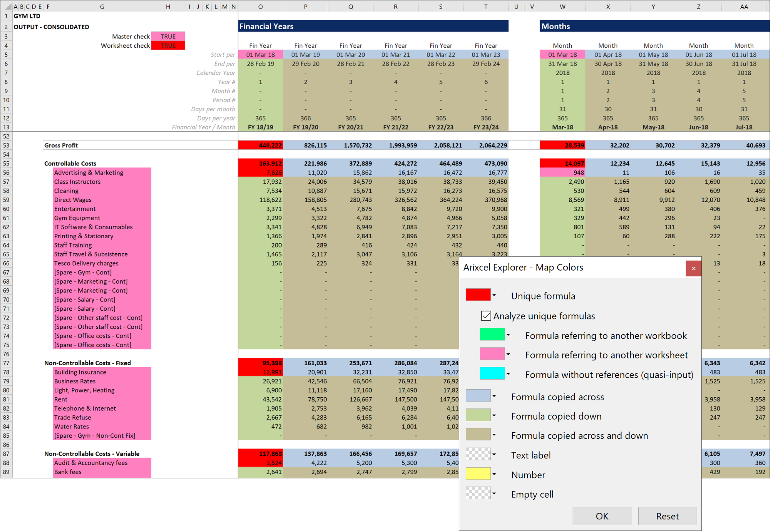Screen dimensions: 770x532
Task: Expand Formula copied across color dropdown
Action: [494, 396]
